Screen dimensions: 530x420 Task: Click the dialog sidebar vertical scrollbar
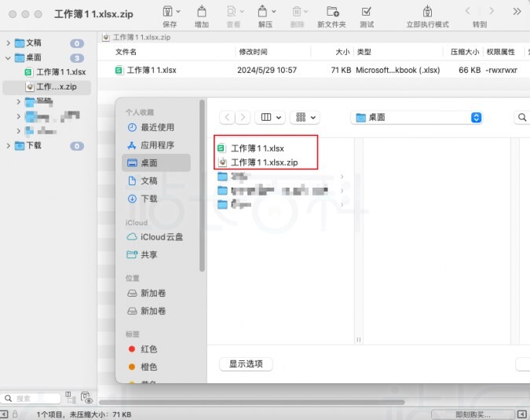click(202, 186)
